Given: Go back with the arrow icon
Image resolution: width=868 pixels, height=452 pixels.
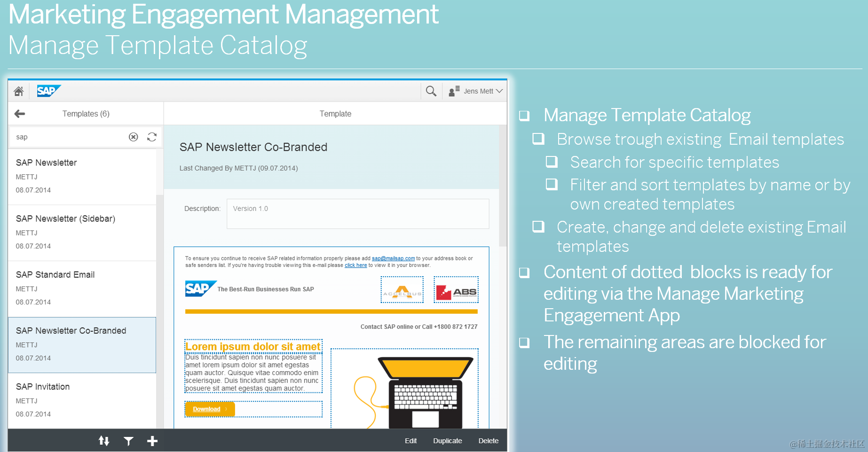Looking at the screenshot, I should click(x=20, y=114).
